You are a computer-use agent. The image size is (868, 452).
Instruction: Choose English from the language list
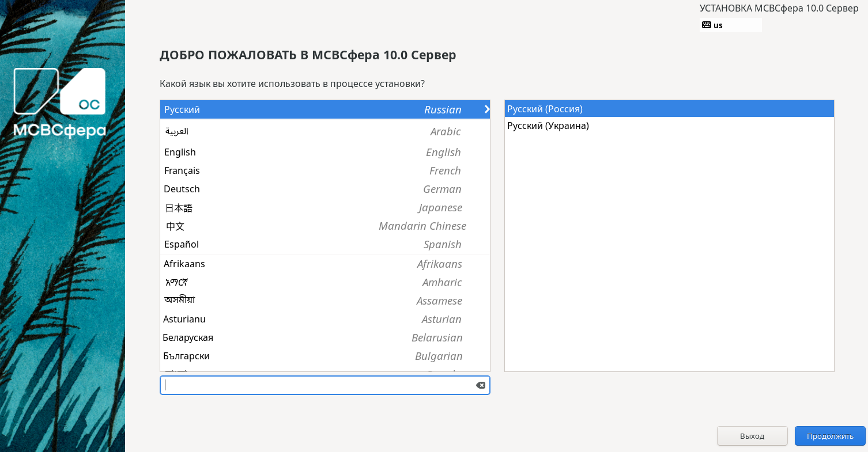(x=325, y=152)
